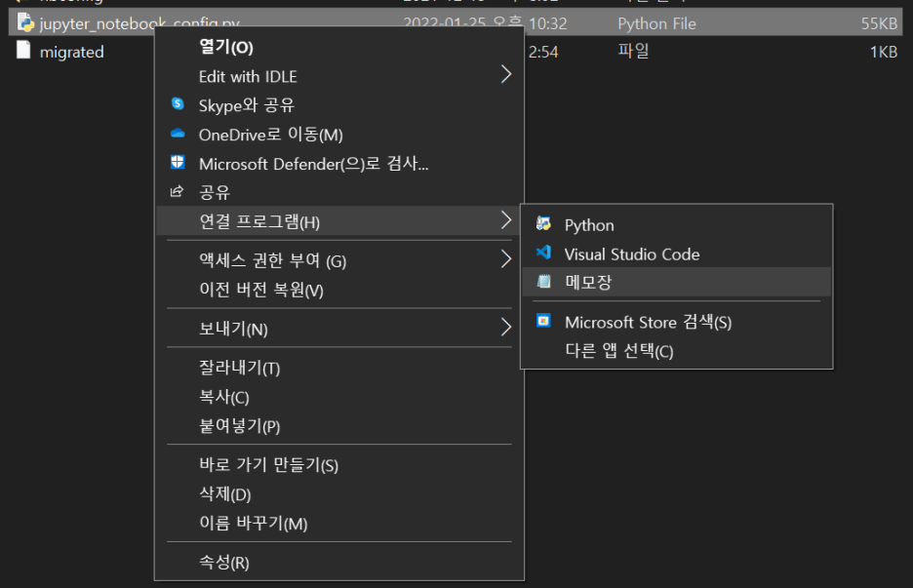913x588 pixels.
Task: Select 삭제(D) to delete the file
Action: pos(339,493)
